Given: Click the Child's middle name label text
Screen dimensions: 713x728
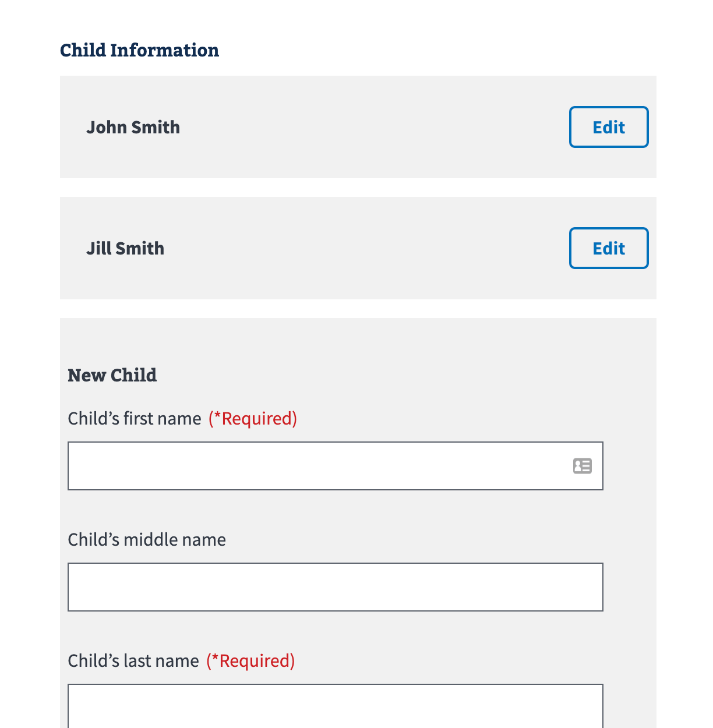Looking at the screenshot, I should point(147,539).
